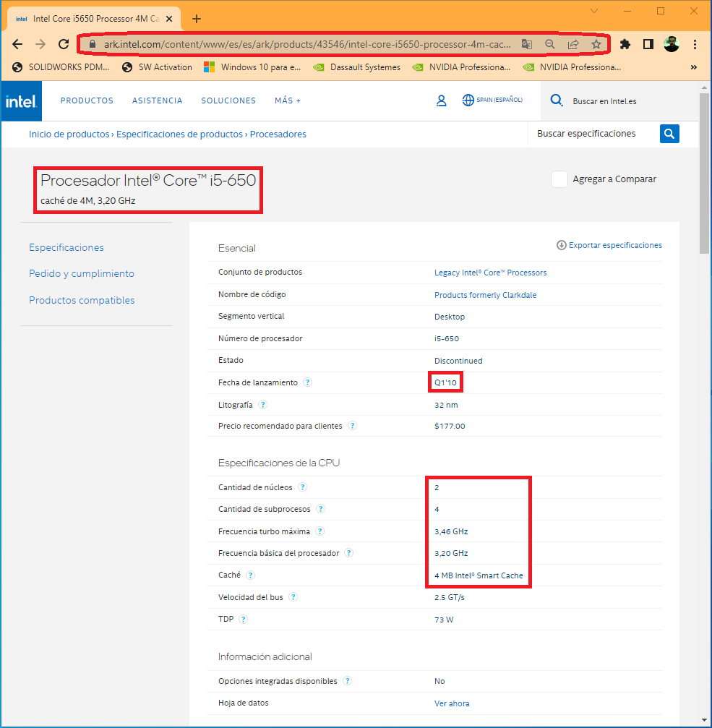Show help for Velocidad del bus
The image size is (712, 728).
(x=293, y=597)
